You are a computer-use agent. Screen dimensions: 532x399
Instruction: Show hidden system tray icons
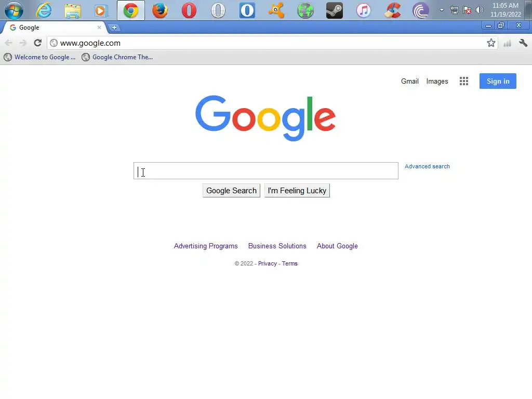(x=442, y=10)
